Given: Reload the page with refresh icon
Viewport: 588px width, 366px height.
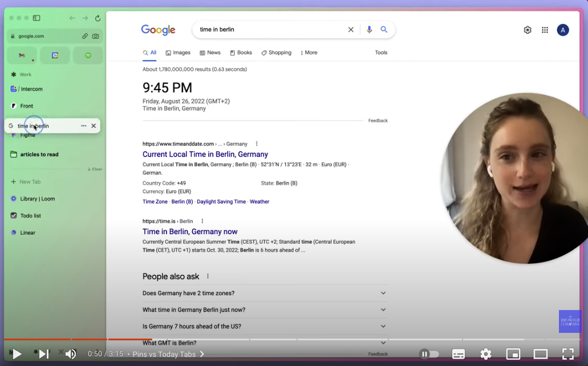Looking at the screenshot, I should click(98, 18).
